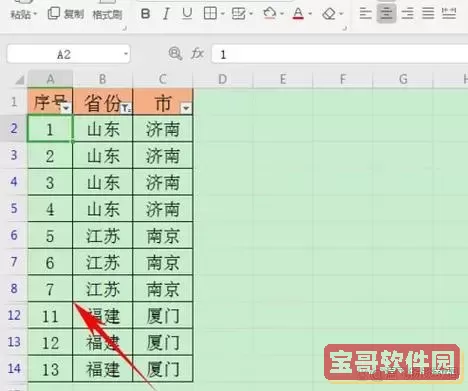Apply cell borders icon
Screen dimensions: 468x391
[210, 14]
